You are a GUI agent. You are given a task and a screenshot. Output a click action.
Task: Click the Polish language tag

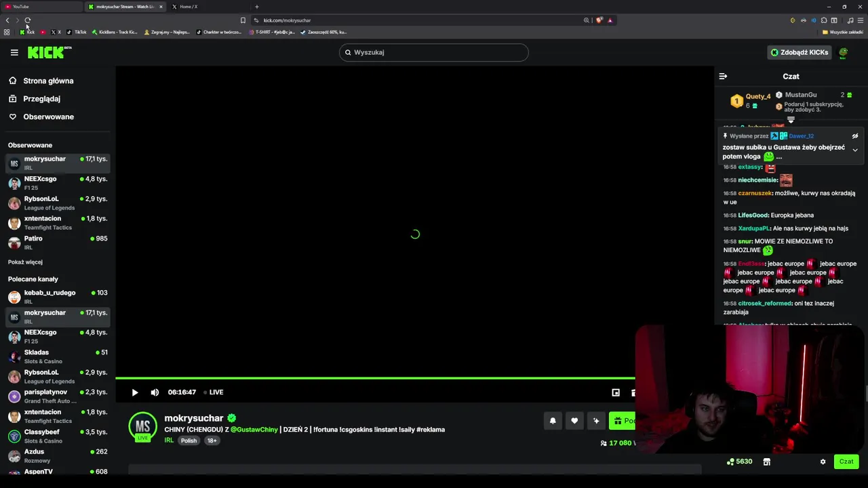coord(189,441)
